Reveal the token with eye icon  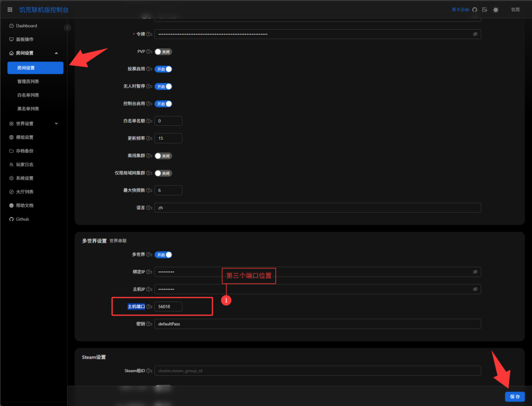click(x=475, y=34)
